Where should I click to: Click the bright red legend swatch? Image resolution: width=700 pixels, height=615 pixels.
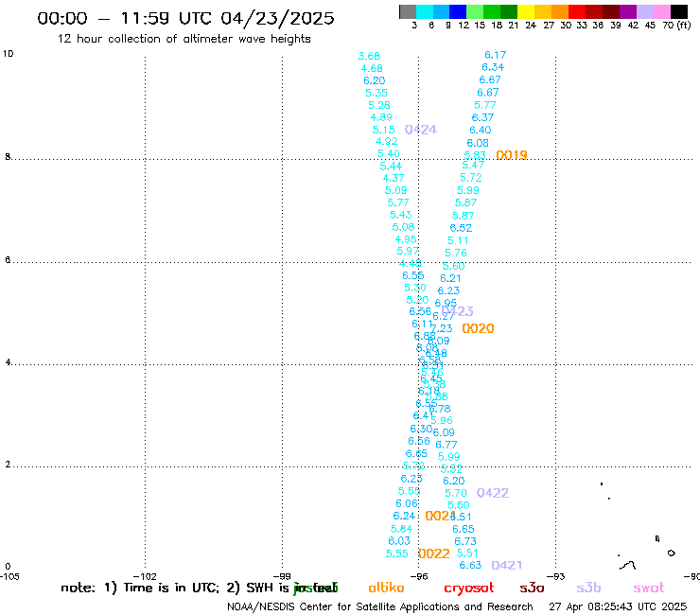pyautogui.click(x=577, y=11)
